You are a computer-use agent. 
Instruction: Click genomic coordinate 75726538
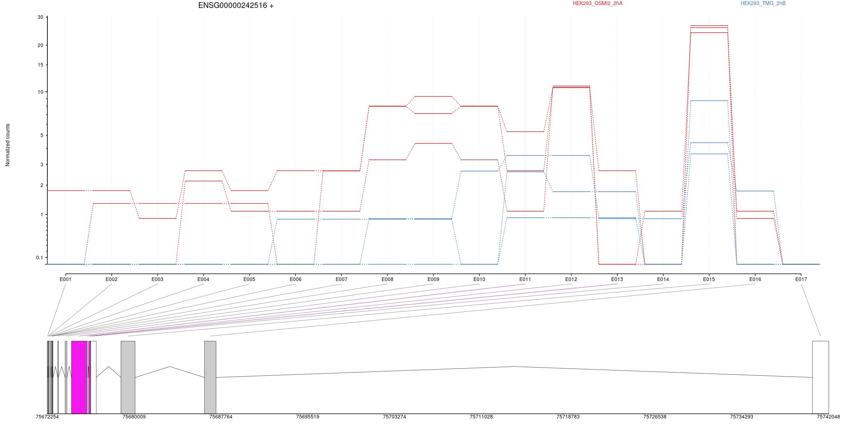tap(655, 417)
